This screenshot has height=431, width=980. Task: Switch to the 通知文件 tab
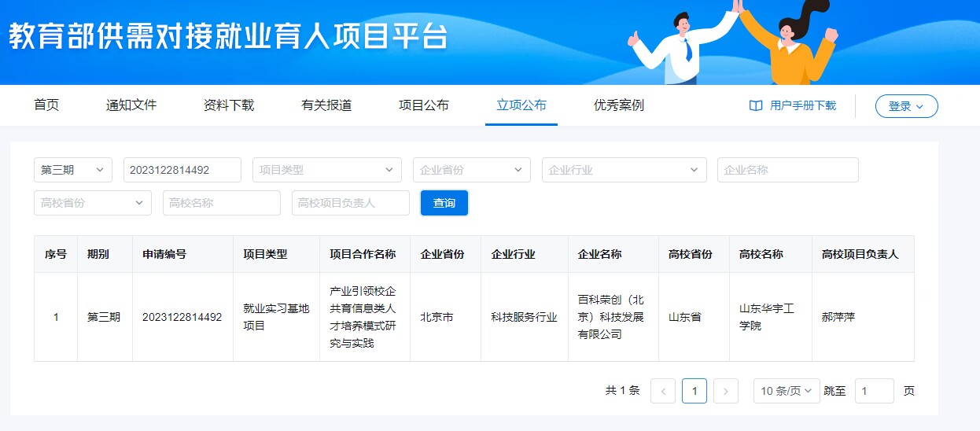click(131, 105)
